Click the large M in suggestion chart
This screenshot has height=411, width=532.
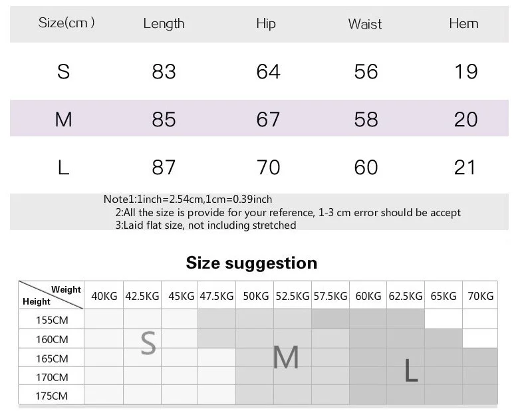click(x=286, y=357)
